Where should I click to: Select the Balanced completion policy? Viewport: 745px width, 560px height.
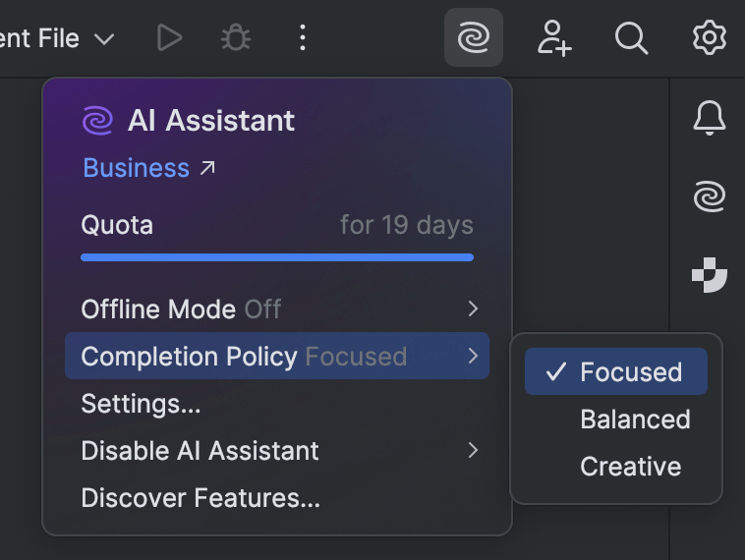point(635,420)
